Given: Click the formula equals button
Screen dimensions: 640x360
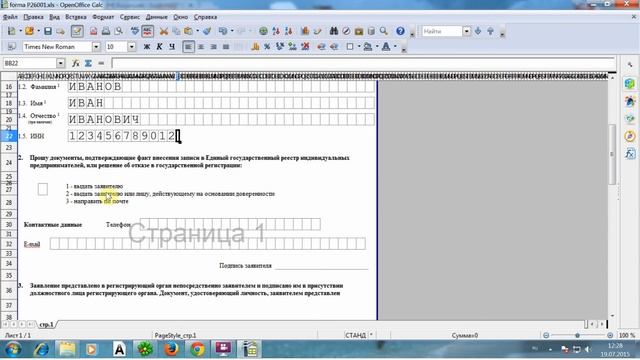Looking at the screenshot, I should click(101, 63).
